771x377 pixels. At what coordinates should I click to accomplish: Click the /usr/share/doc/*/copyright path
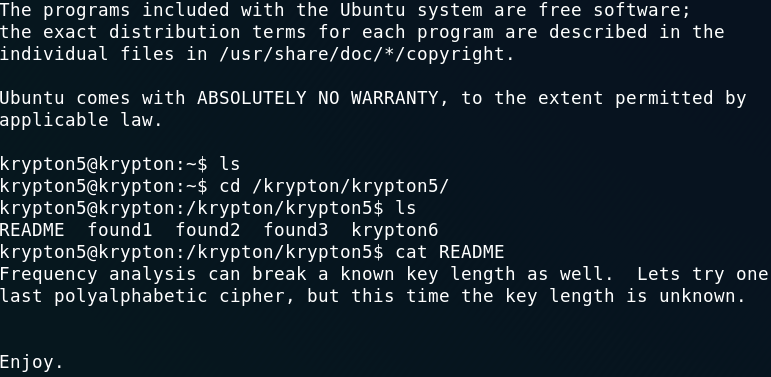[367, 55]
